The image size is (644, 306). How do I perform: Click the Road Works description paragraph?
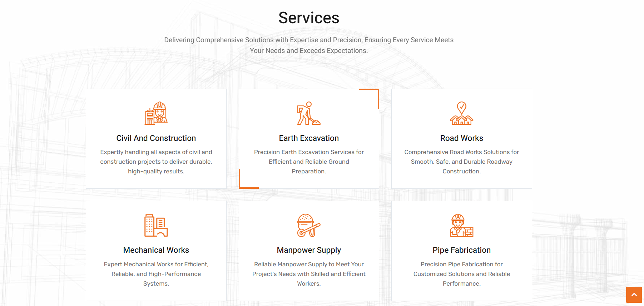pyautogui.click(x=461, y=162)
